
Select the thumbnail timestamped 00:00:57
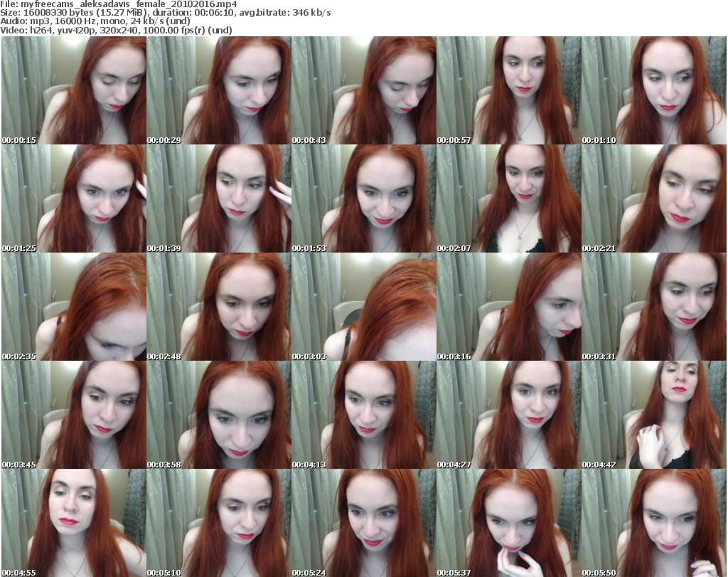pos(509,90)
